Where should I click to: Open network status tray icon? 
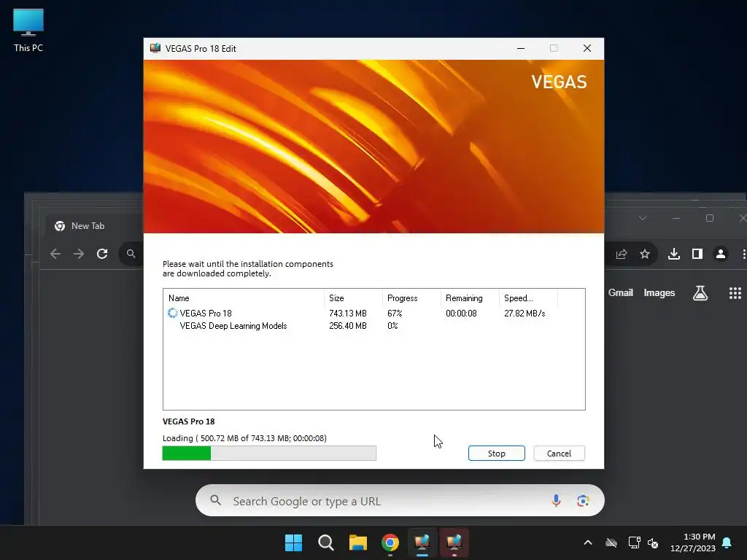tap(634, 542)
